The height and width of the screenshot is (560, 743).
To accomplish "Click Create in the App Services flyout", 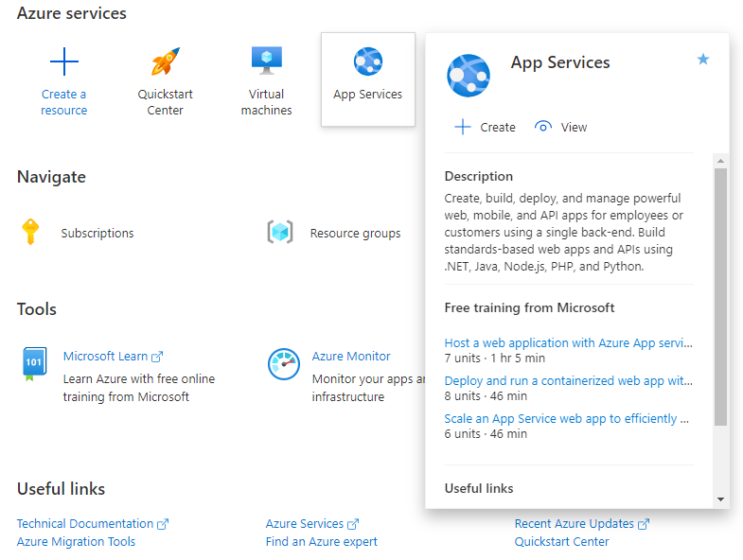I will [498, 128].
